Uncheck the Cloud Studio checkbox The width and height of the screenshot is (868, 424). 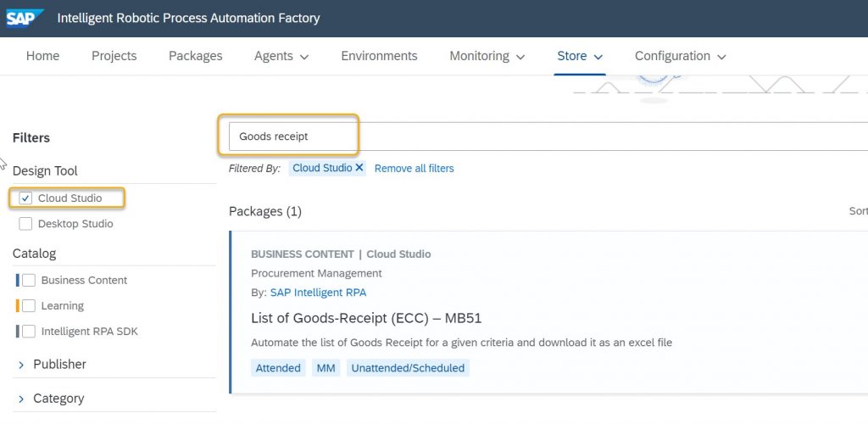point(25,198)
